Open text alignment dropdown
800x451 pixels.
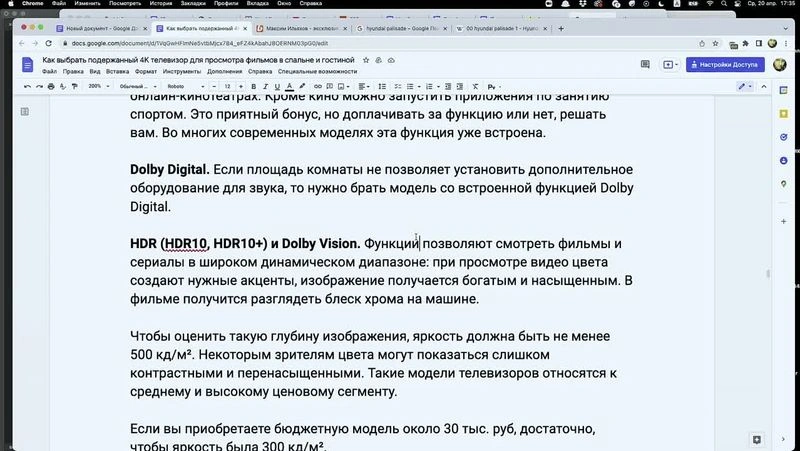tap(363, 87)
